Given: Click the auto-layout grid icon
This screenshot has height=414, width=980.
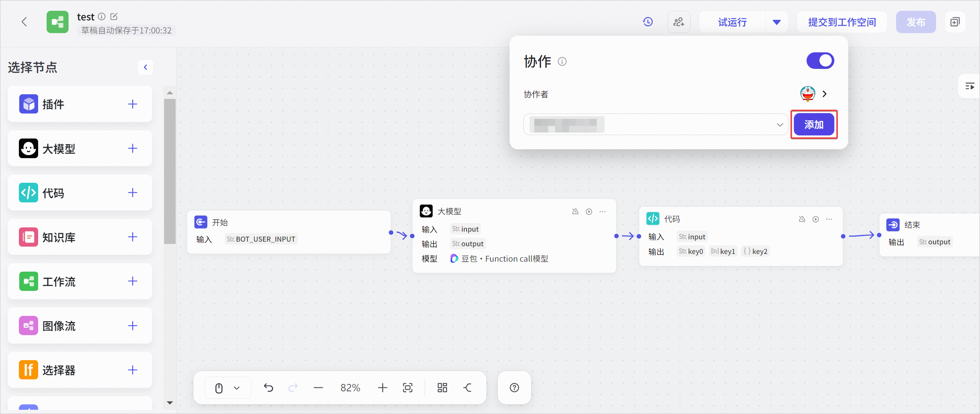Looking at the screenshot, I should click(442, 387).
